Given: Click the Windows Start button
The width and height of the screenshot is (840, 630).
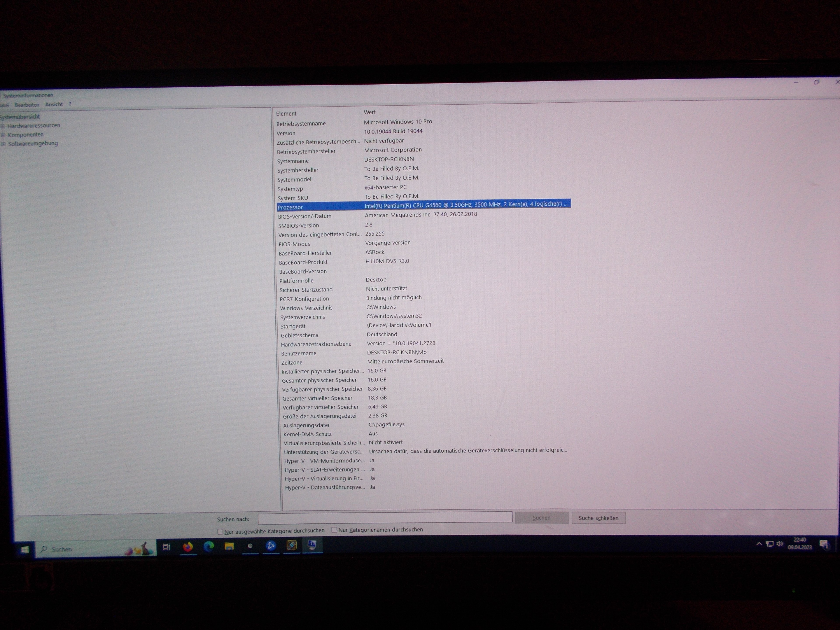Looking at the screenshot, I should pyautogui.click(x=25, y=549).
